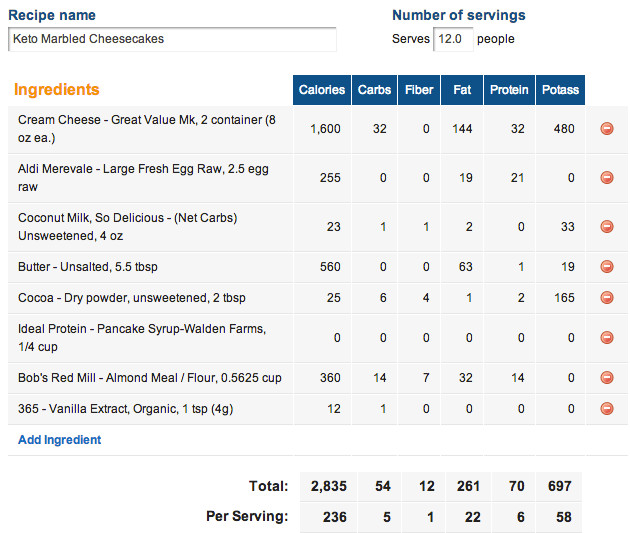630x533 pixels.
Task: Click the Per Serving calories 236 value
Action: (x=335, y=517)
